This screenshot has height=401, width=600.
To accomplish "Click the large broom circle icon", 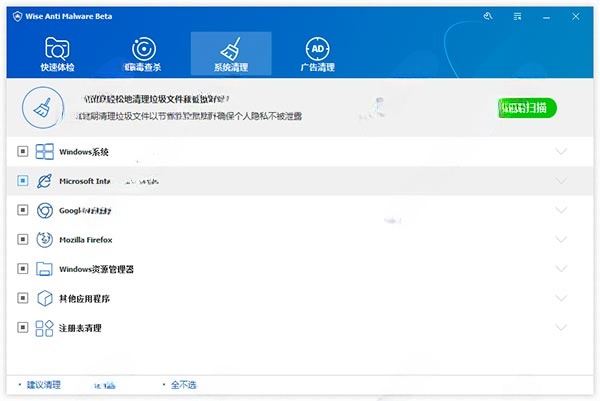I will [42, 108].
